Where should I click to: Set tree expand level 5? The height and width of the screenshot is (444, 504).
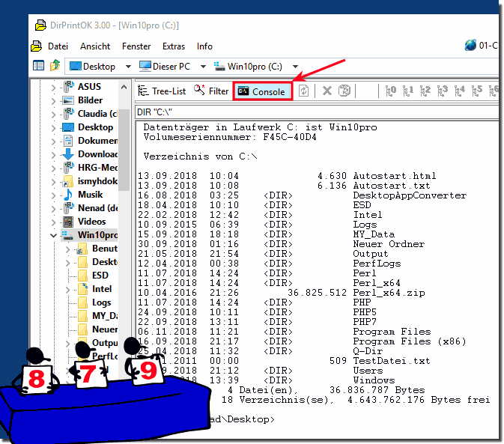tap(477, 91)
